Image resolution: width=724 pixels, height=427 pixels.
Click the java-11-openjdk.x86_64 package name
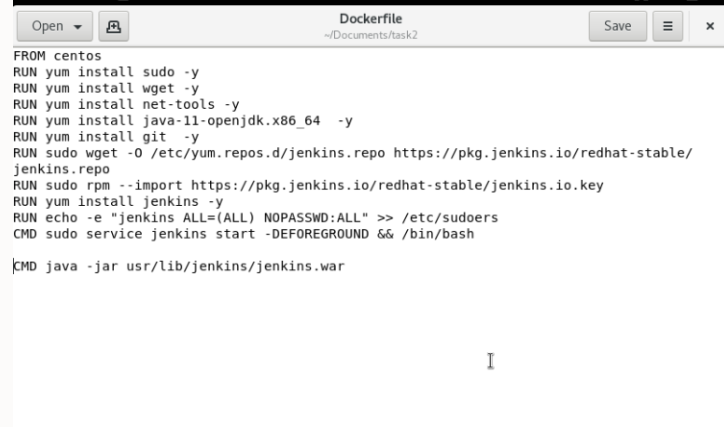(x=231, y=120)
